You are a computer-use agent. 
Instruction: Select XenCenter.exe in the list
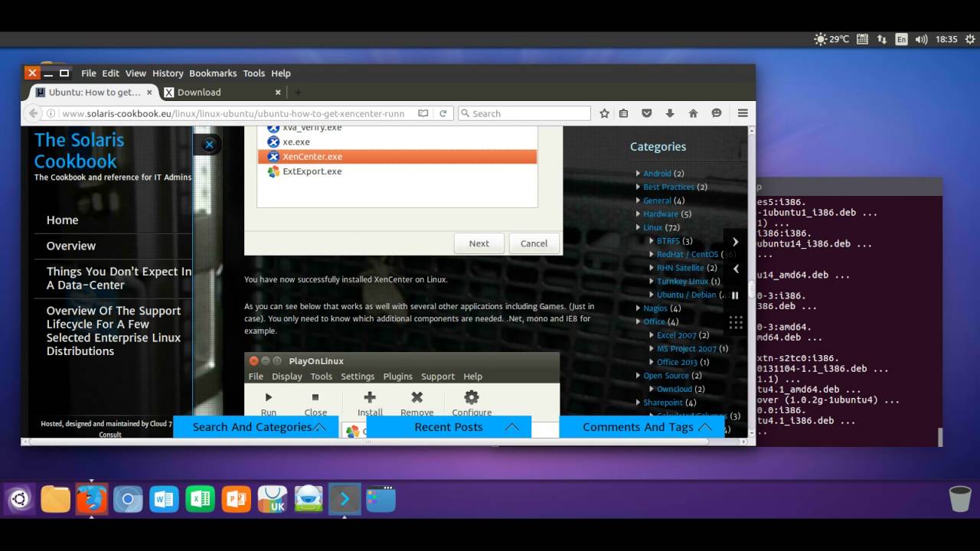[x=397, y=156]
